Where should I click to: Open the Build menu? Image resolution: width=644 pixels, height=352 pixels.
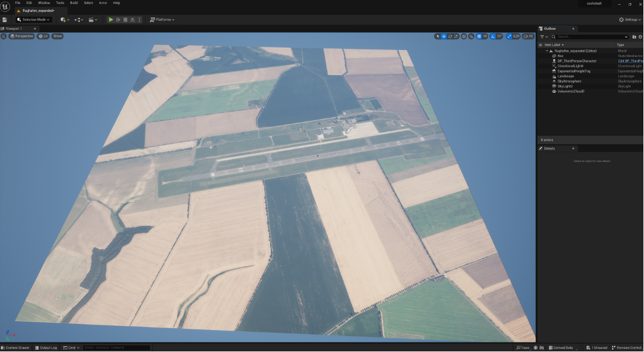[74, 3]
